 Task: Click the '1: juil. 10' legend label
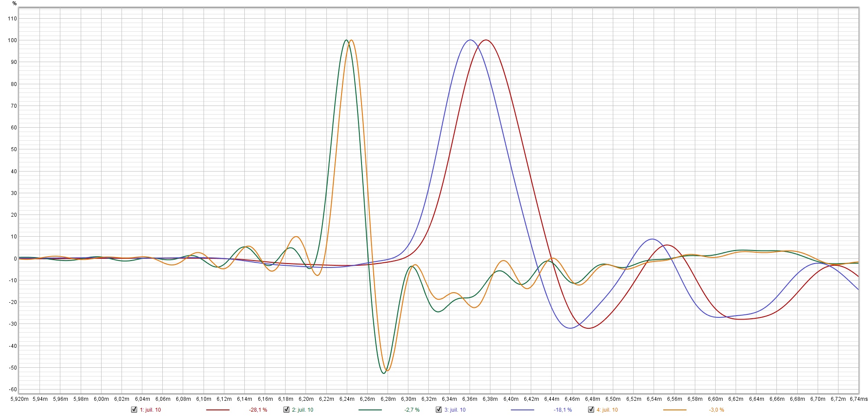[150, 410]
